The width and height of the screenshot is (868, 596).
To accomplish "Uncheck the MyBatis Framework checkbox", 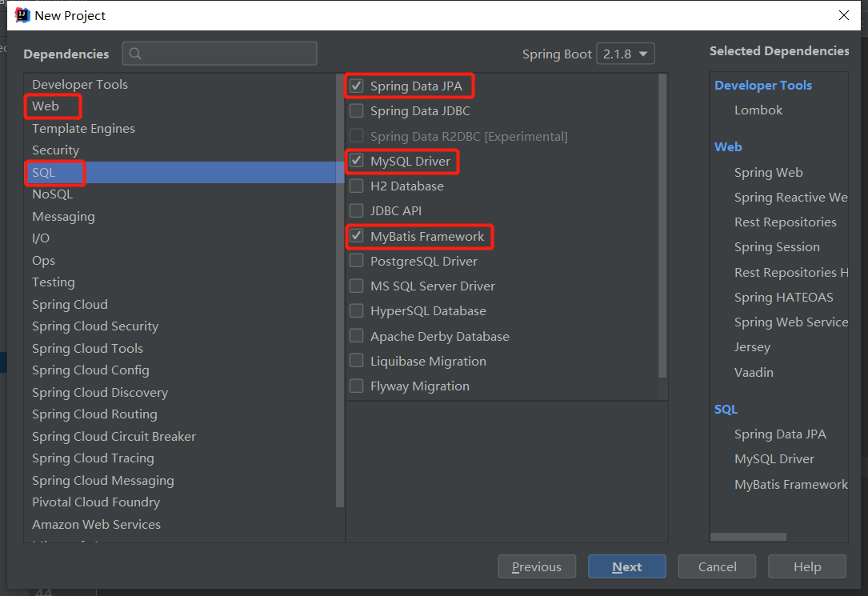I will tap(357, 236).
